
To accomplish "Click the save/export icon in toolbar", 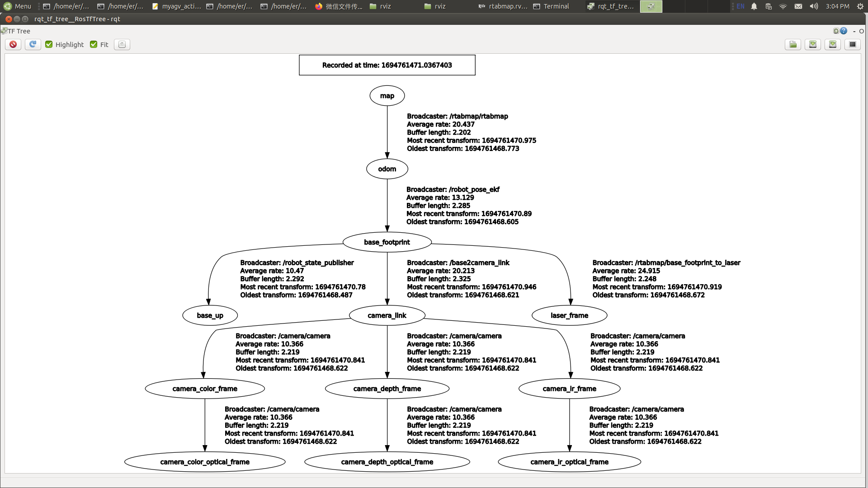I will point(812,44).
